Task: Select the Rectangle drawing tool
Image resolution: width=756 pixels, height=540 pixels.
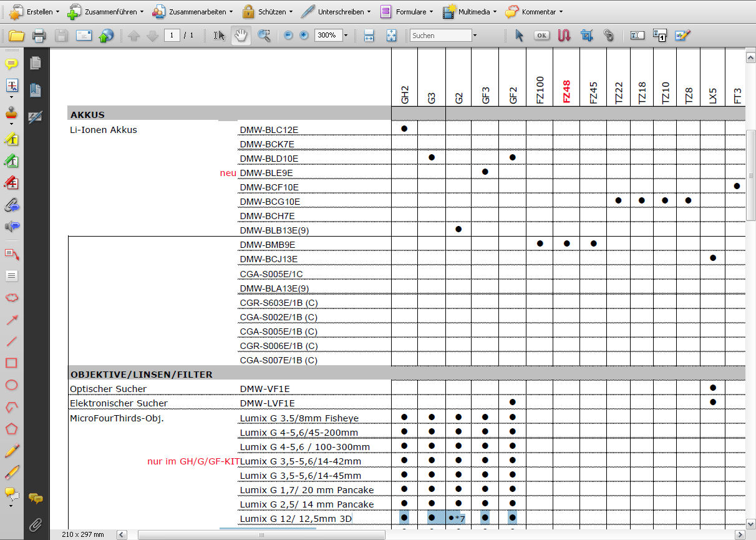Action: (x=11, y=363)
